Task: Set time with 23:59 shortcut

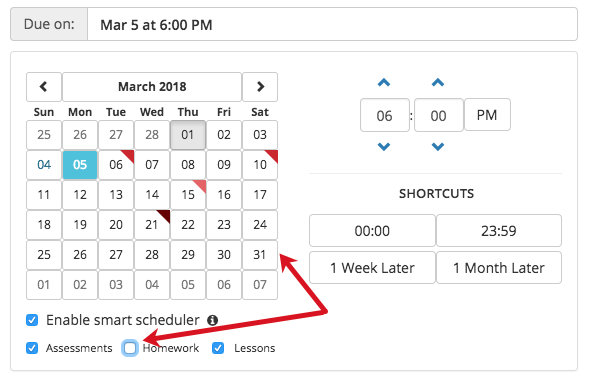Action: click(x=499, y=230)
